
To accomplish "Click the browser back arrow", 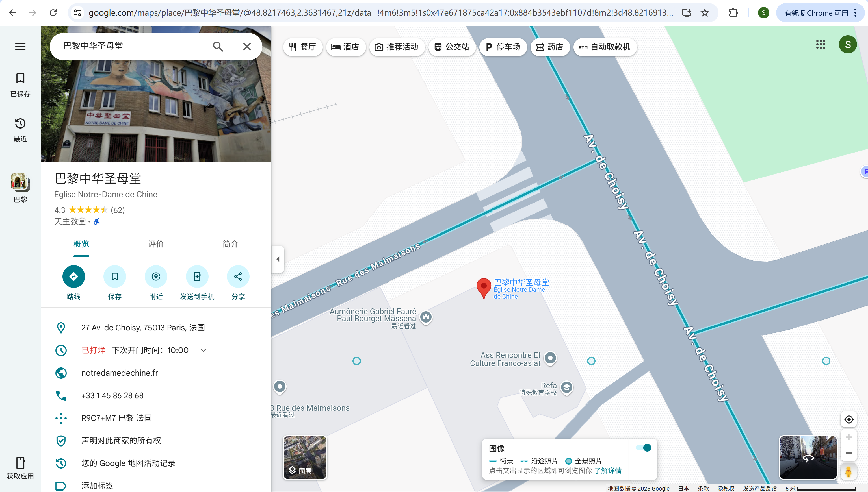I will (12, 13).
